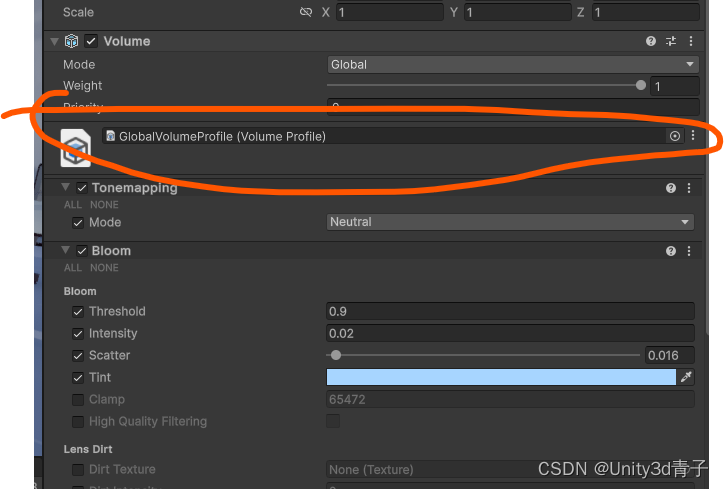The height and width of the screenshot is (489, 724).
Task: Uncheck Bloom Scatter override
Action: (78, 356)
